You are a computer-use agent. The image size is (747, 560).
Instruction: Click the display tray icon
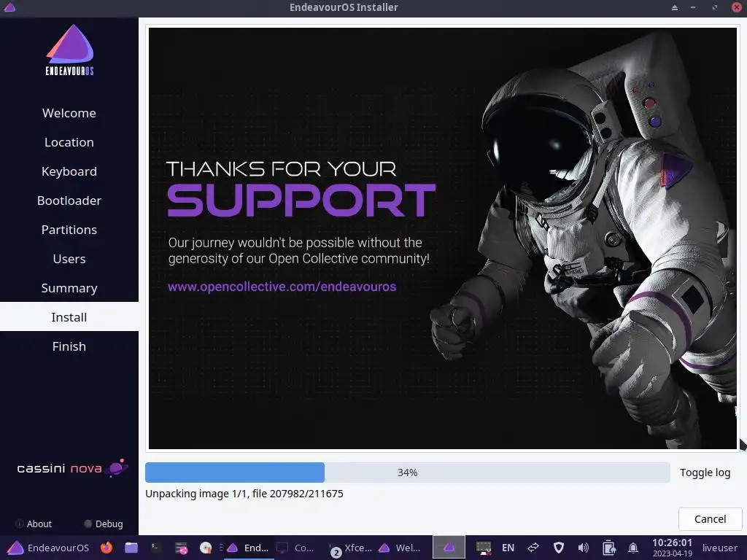[484, 548]
